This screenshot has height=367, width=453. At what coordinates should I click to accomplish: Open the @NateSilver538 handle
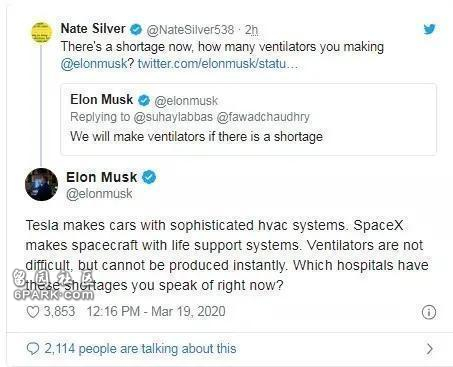pyautogui.click(x=190, y=30)
